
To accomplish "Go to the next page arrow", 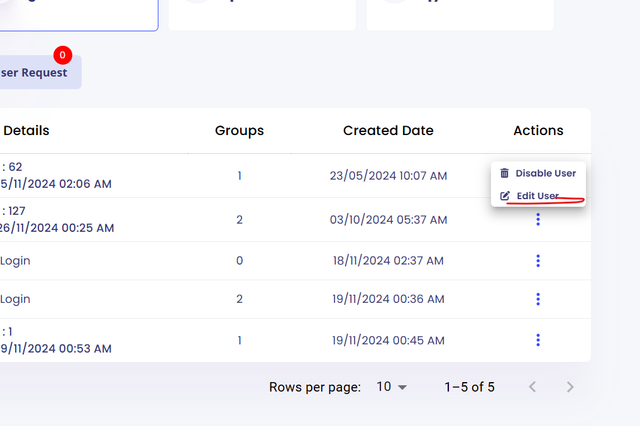I will (x=570, y=387).
